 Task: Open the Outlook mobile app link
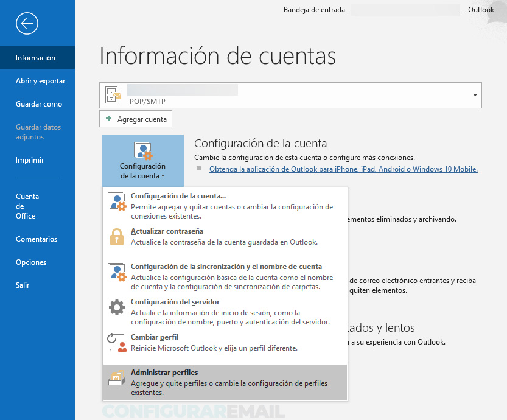(343, 169)
